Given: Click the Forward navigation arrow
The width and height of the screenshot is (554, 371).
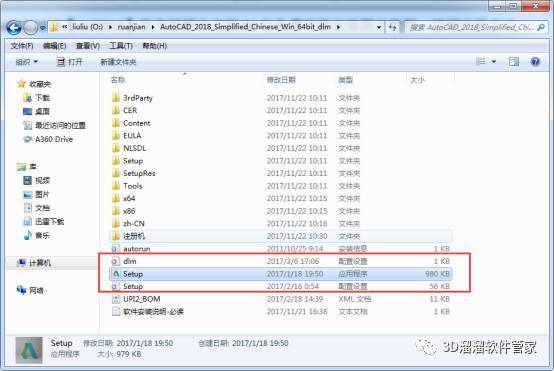Looking at the screenshot, I should point(31,28).
